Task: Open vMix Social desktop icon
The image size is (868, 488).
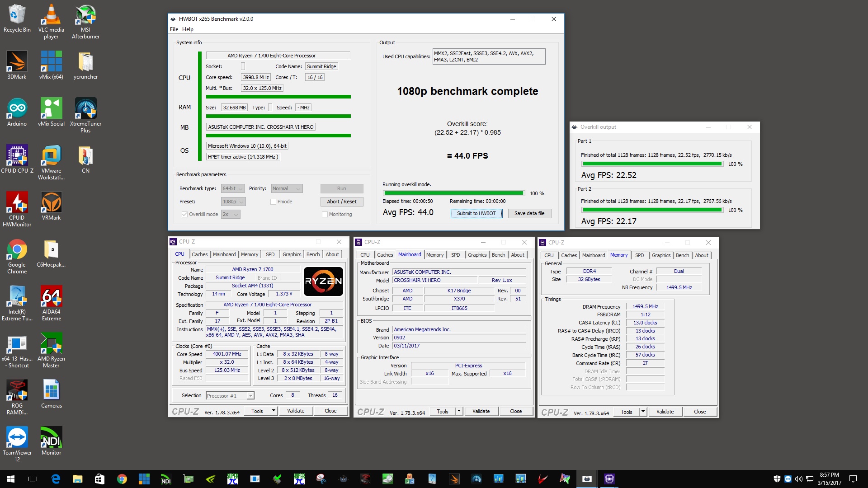Action: point(51,112)
